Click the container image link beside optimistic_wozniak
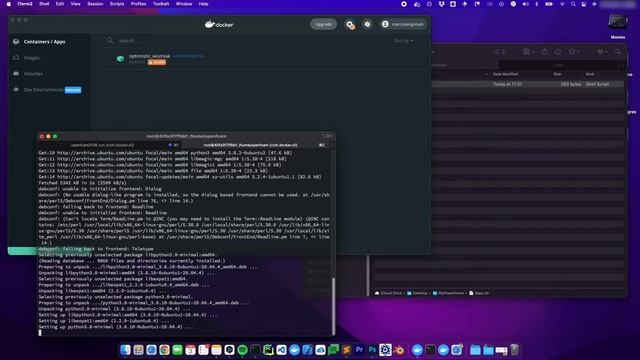640x360 pixels. (188, 56)
